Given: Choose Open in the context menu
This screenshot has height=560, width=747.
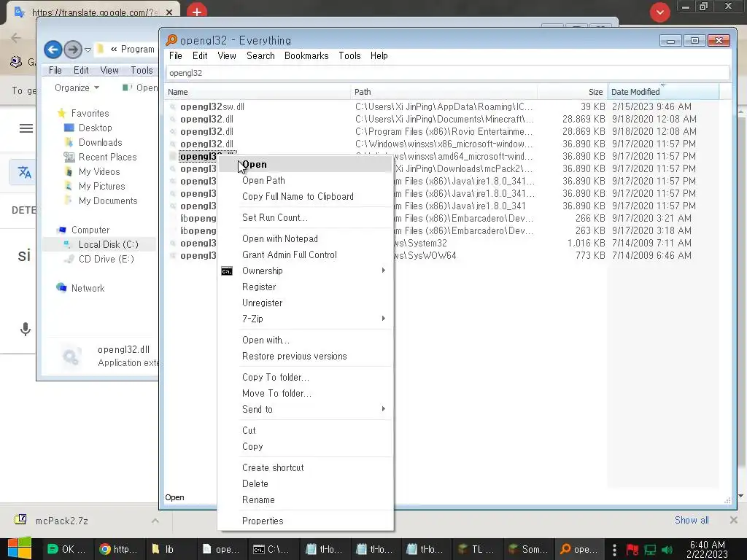Looking at the screenshot, I should 305,164.
